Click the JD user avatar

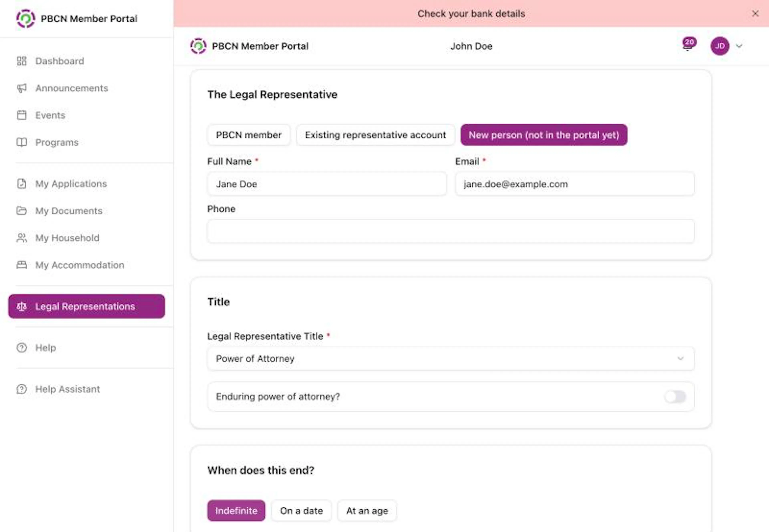(x=720, y=46)
